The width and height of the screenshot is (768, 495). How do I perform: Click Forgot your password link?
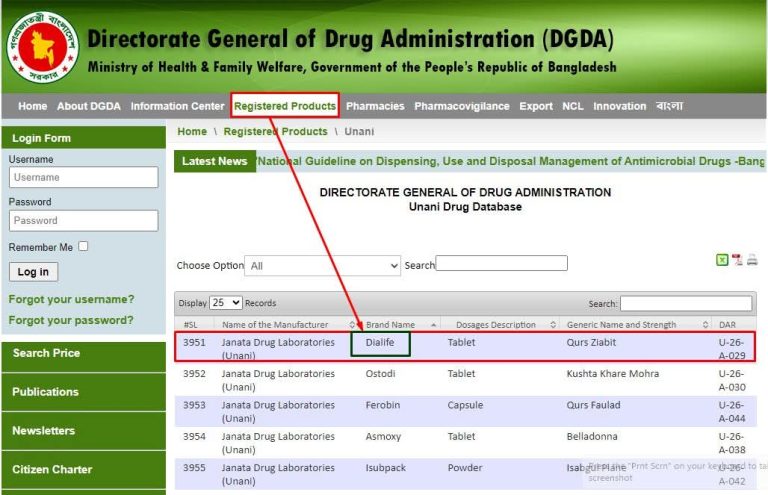coord(71,320)
